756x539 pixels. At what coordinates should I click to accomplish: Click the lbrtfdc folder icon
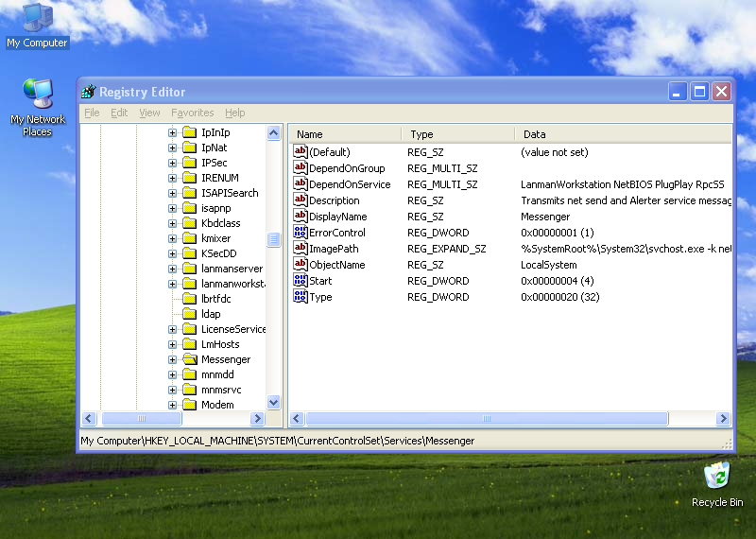[190, 299]
